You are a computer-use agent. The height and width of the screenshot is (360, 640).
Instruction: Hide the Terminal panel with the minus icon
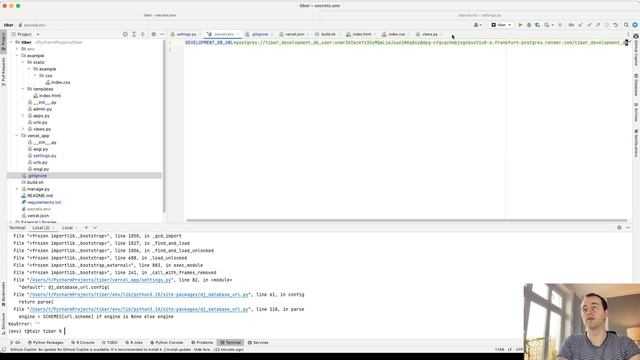tap(628, 227)
